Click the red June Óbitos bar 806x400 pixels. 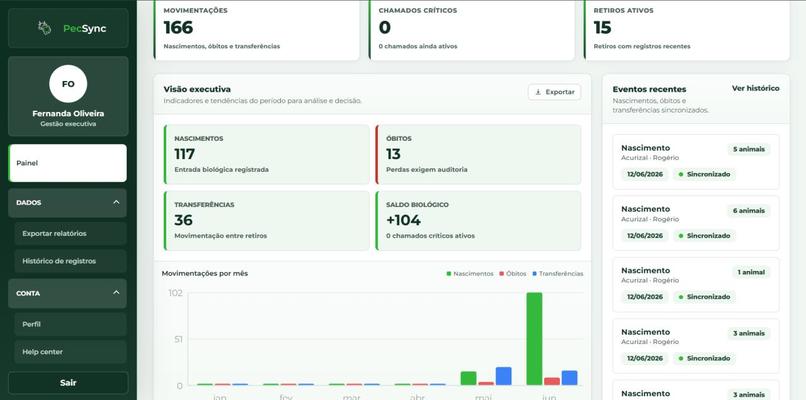(x=552, y=381)
